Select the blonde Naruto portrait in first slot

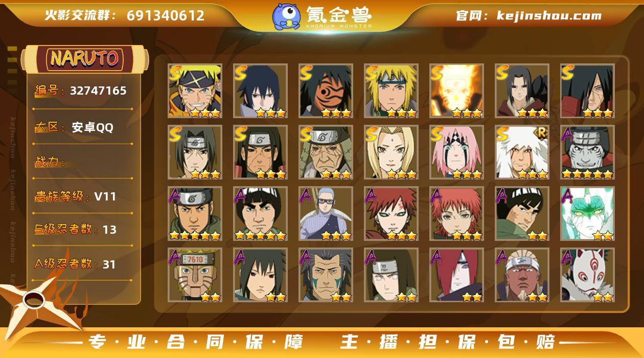pyautogui.click(x=195, y=91)
